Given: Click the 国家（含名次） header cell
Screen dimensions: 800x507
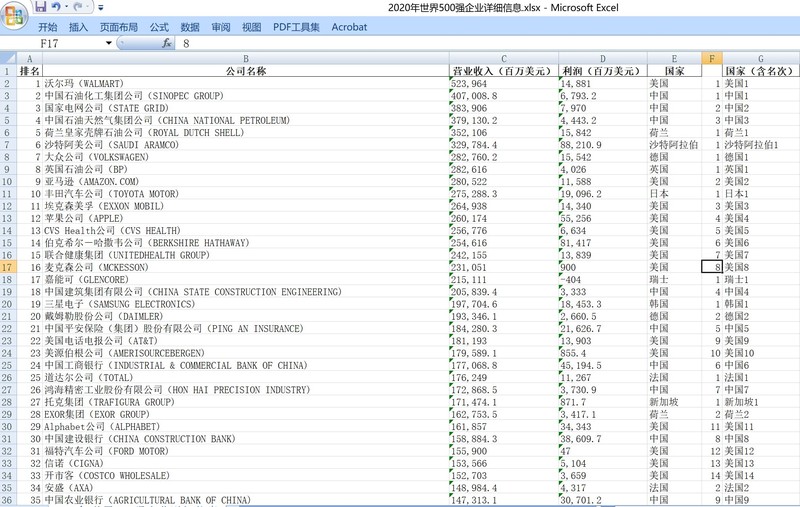Looking at the screenshot, I should [761, 71].
